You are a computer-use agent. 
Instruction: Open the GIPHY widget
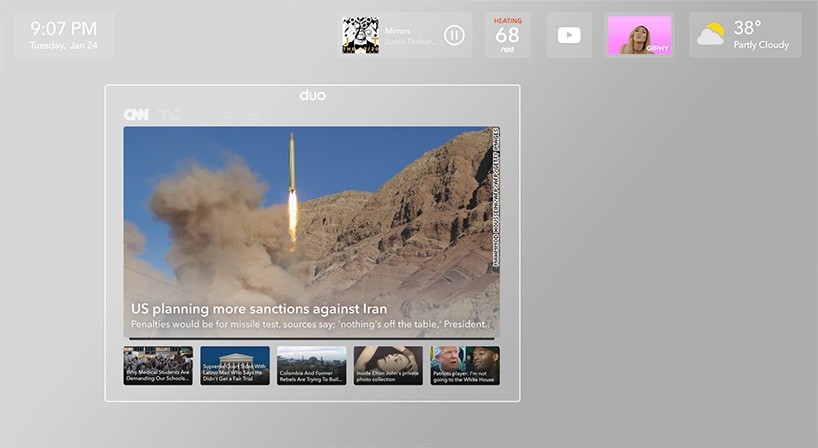coord(639,35)
